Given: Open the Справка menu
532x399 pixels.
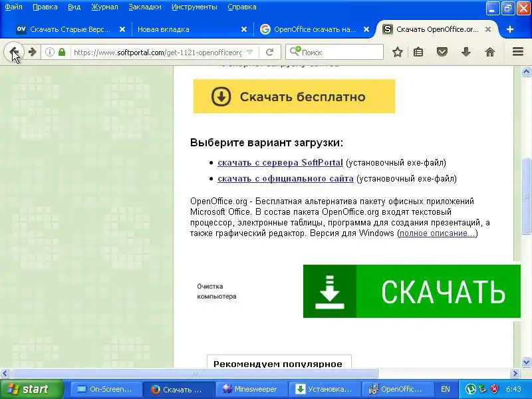Looking at the screenshot, I should coord(242,7).
